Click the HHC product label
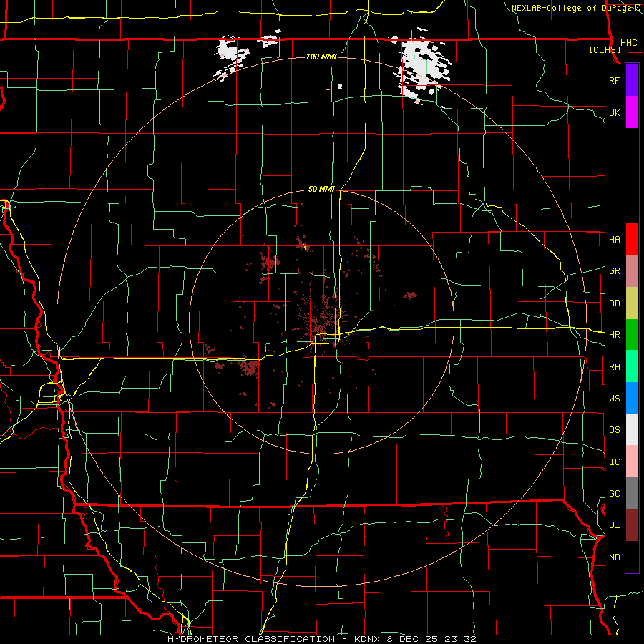 coord(628,43)
